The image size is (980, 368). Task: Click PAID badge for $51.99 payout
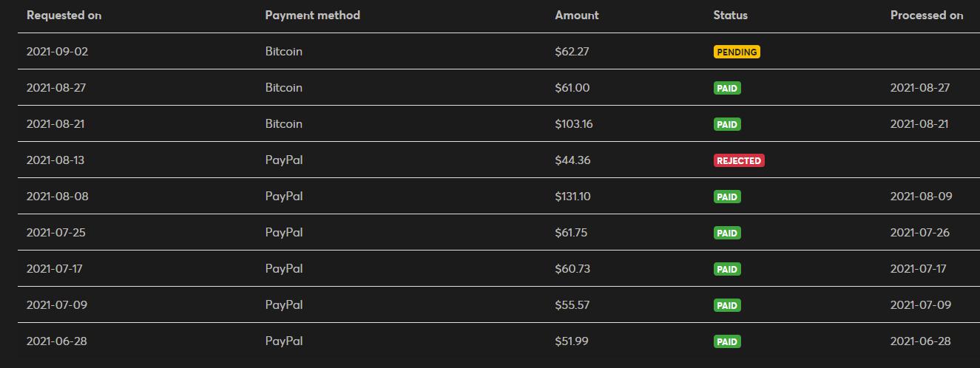pos(727,341)
